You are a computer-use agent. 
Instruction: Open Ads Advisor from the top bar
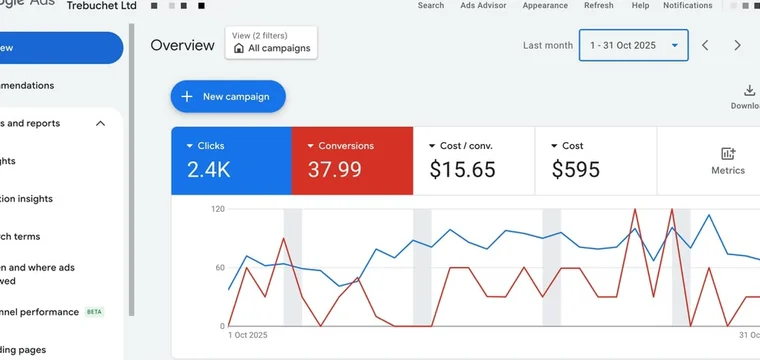tap(483, 5)
